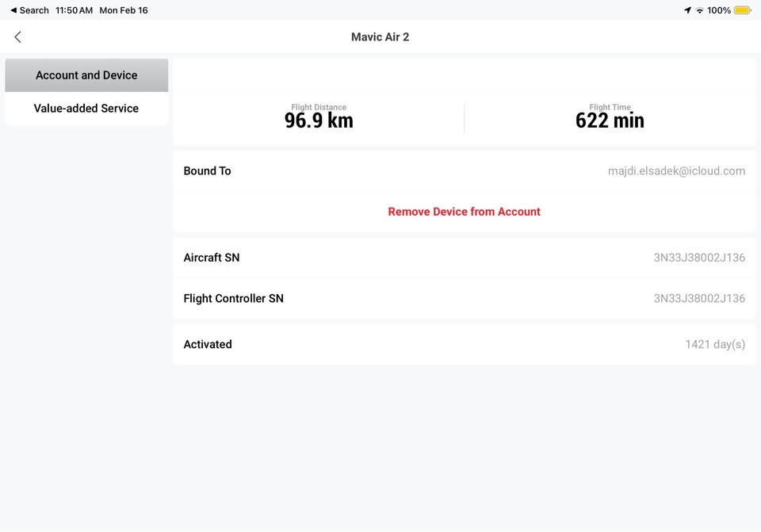Screen dimensions: 761x532
Task: Tap the Wi-Fi icon in status bar
Action: (699, 10)
